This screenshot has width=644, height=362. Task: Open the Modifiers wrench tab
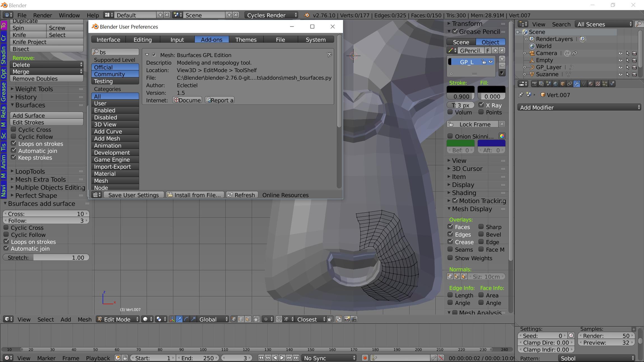click(x=577, y=84)
